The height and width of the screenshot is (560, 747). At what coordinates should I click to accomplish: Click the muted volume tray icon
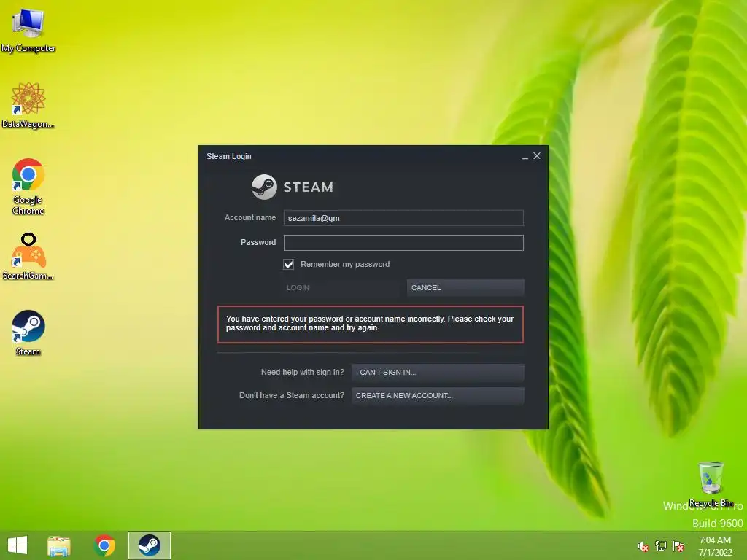click(643, 546)
